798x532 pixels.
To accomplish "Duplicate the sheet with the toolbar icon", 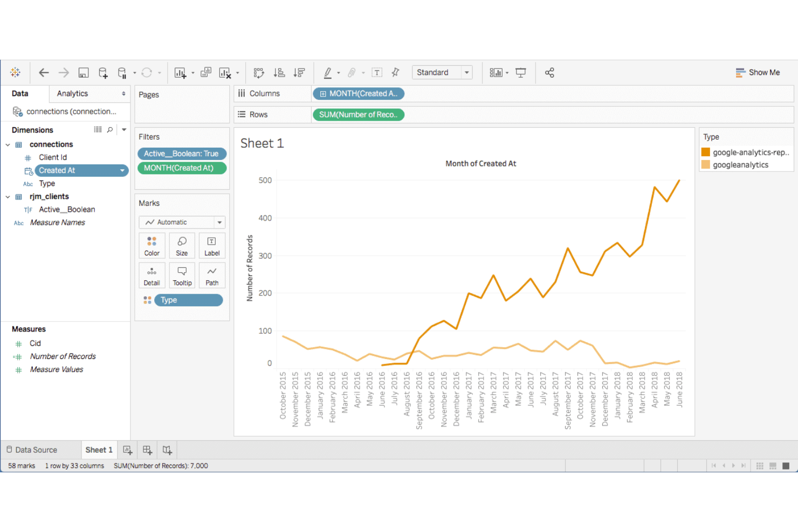I will click(x=206, y=72).
